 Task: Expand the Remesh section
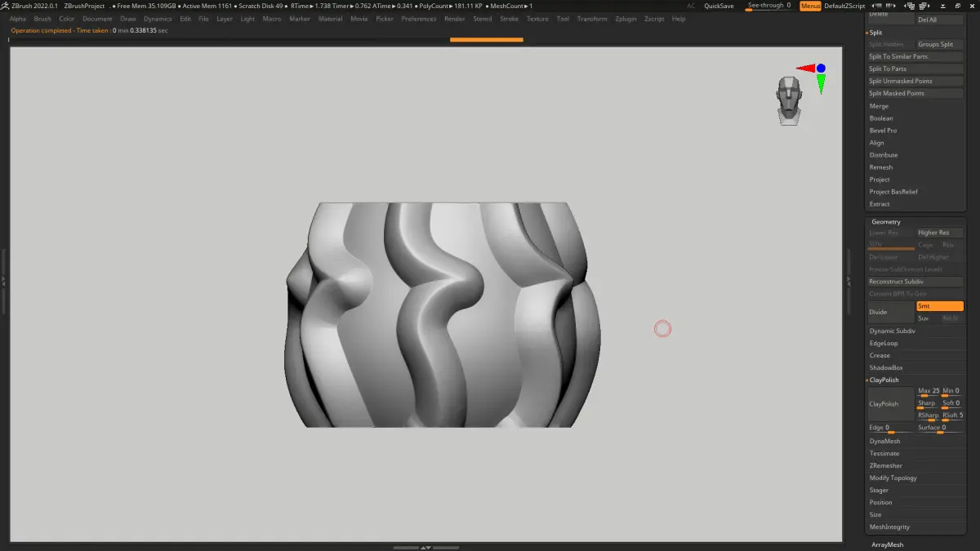pyautogui.click(x=881, y=167)
